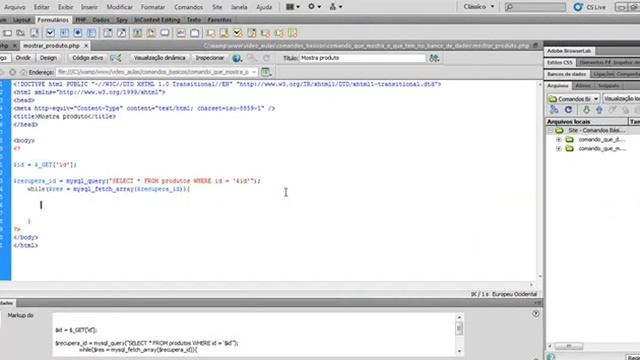
Task: Insert Spry Validation Textarea
Action: click(x=224, y=33)
